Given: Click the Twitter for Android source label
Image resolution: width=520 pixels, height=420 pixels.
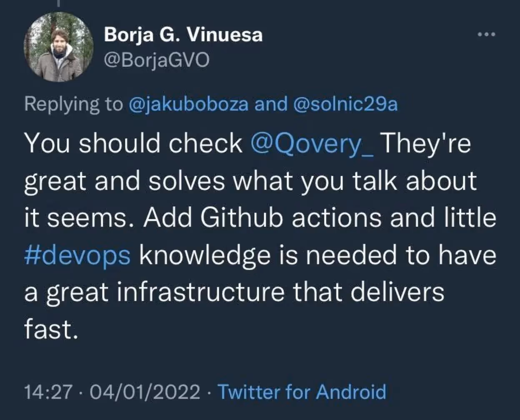Looking at the screenshot, I should pyautogui.click(x=302, y=392).
